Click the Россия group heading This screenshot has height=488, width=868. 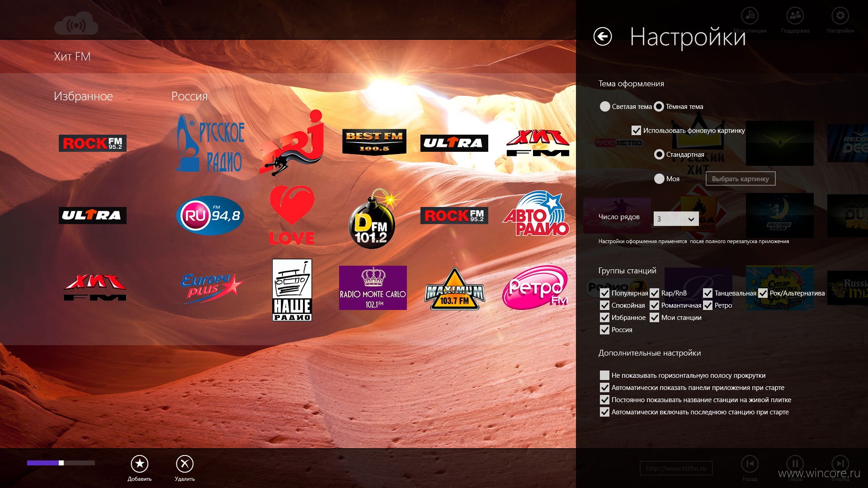pyautogui.click(x=189, y=96)
